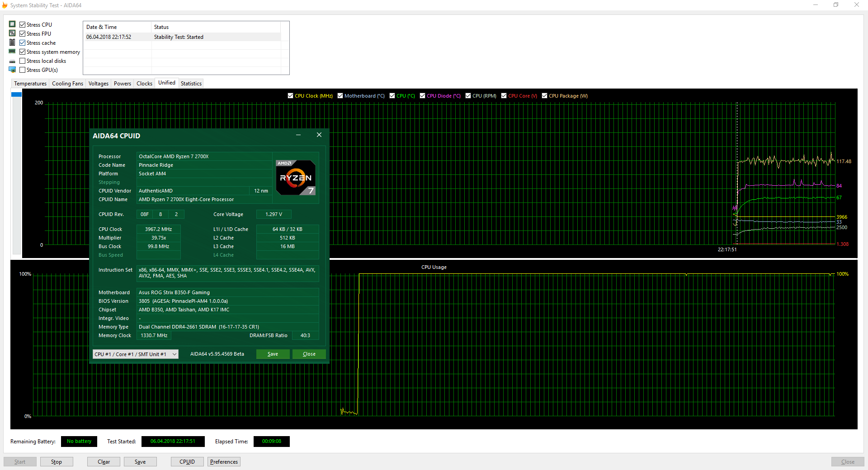Click the Stress local disks drive icon

pos(12,61)
